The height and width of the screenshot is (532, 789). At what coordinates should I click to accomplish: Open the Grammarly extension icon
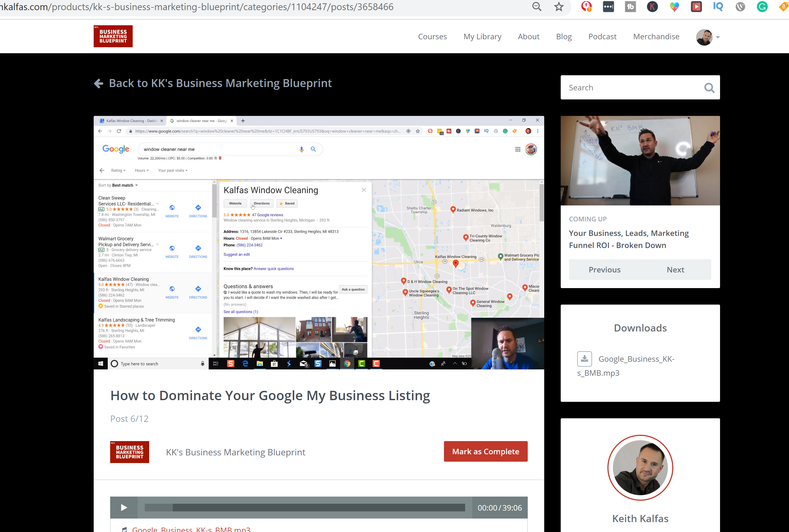[x=762, y=7]
